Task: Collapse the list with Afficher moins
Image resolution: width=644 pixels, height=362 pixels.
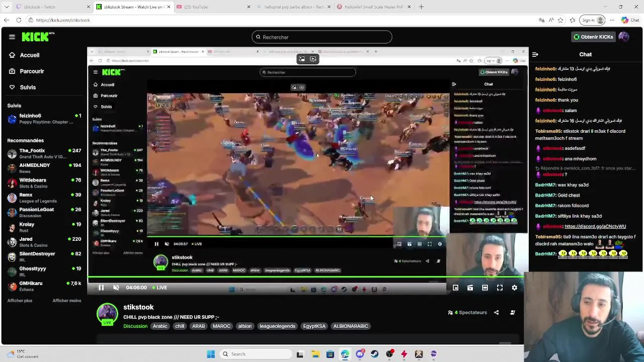Action: [66, 301]
